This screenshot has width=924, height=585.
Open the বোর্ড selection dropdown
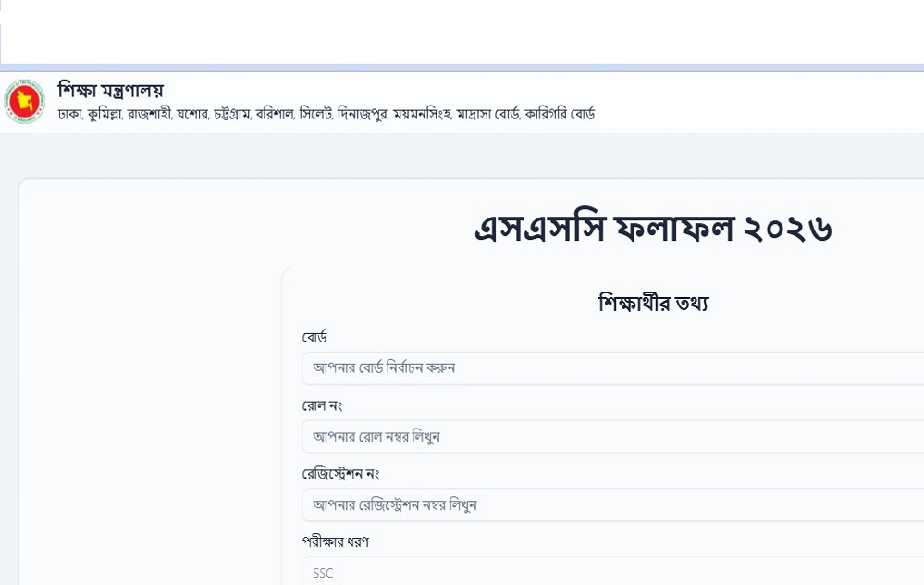(x=613, y=368)
